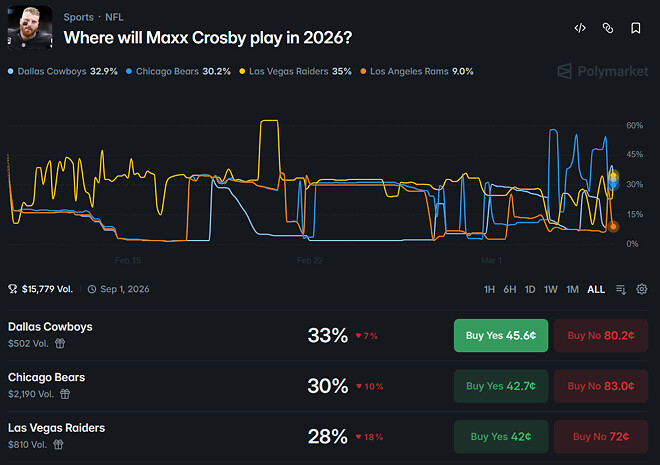660x465 pixels.
Task: Select the 1H chart time range
Action: click(489, 289)
